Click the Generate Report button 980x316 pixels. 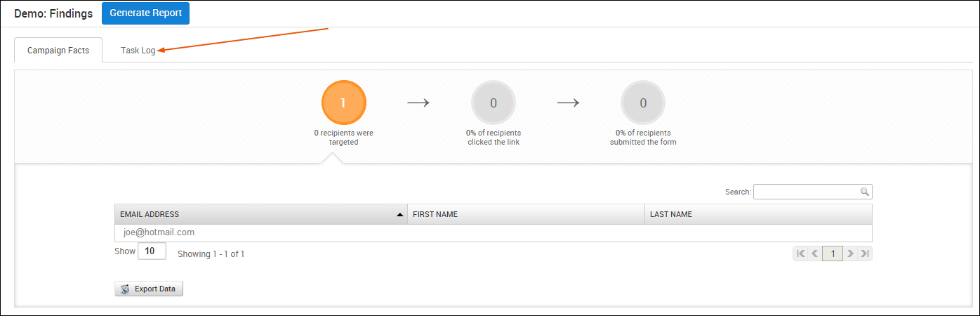coord(145,13)
